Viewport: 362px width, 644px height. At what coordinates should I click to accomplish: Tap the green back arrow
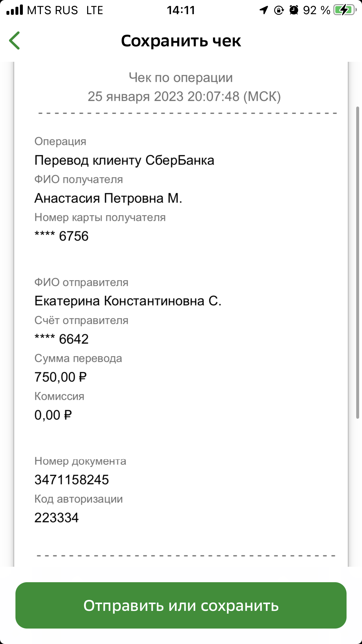point(14,41)
